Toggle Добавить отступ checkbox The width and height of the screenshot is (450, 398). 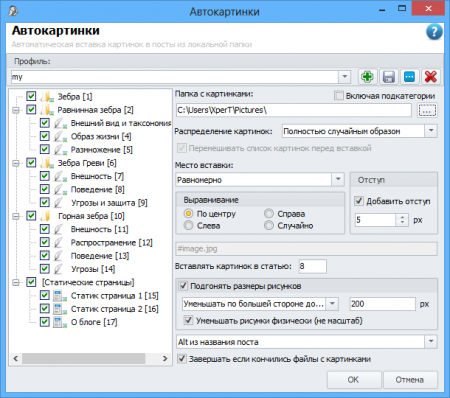359,201
